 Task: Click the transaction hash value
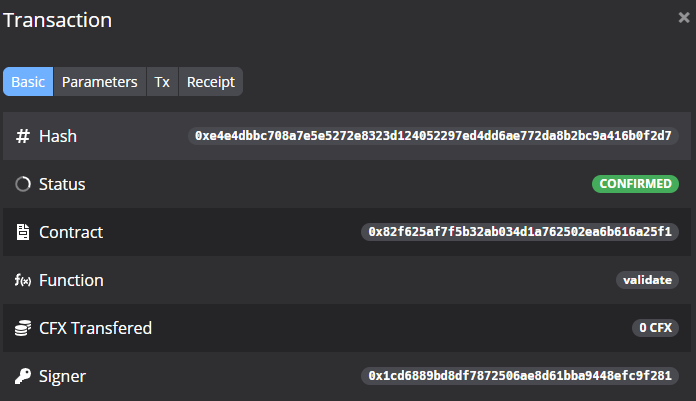tap(433, 136)
